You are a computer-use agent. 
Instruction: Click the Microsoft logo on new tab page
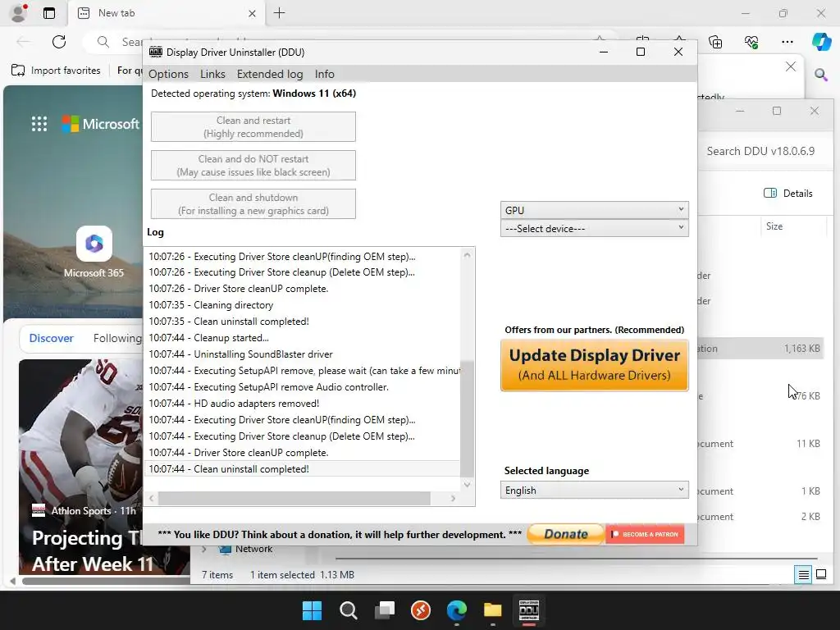(100, 124)
